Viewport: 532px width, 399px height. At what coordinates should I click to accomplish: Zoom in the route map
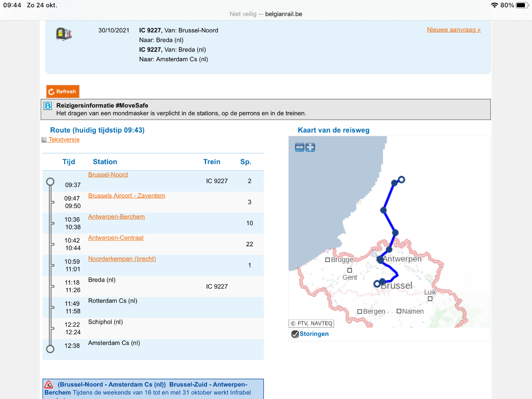point(310,147)
